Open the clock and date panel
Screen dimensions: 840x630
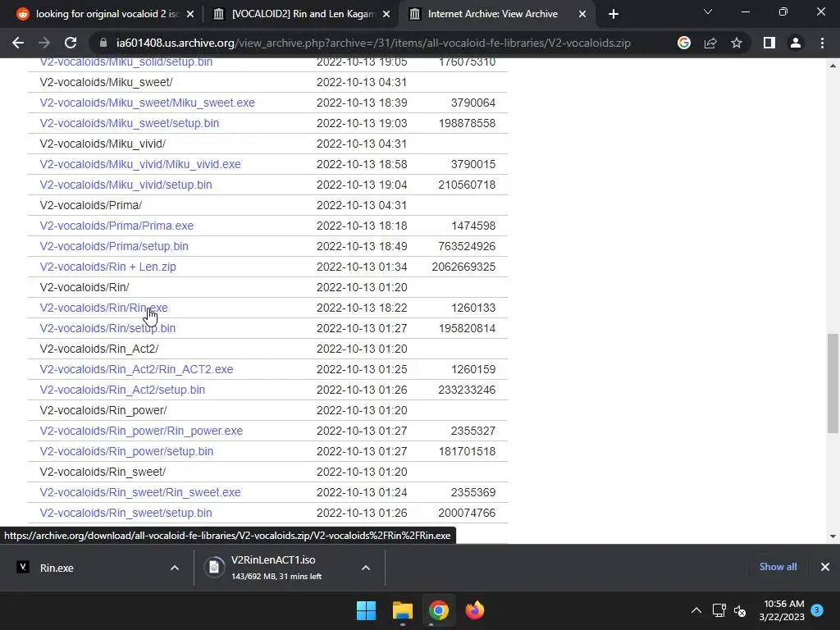click(x=782, y=610)
